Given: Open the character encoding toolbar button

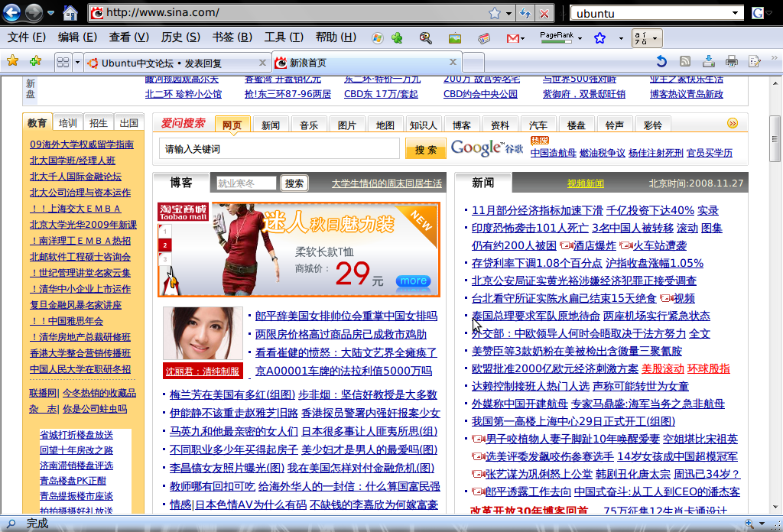Looking at the screenshot, I should (647, 38).
